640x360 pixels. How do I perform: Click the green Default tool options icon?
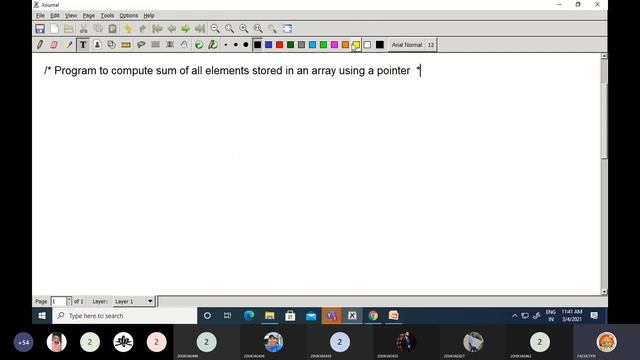[x=199, y=44]
